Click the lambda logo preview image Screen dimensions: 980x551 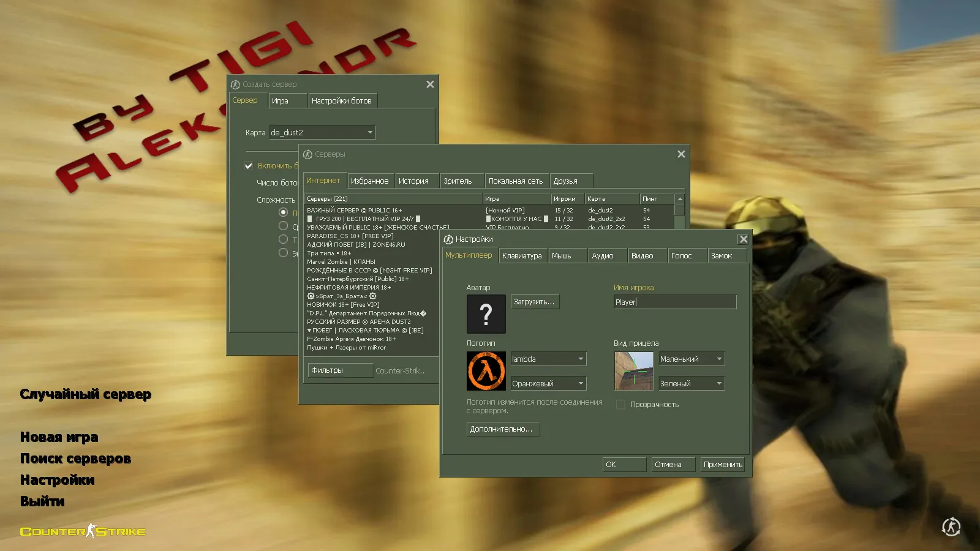(x=486, y=370)
